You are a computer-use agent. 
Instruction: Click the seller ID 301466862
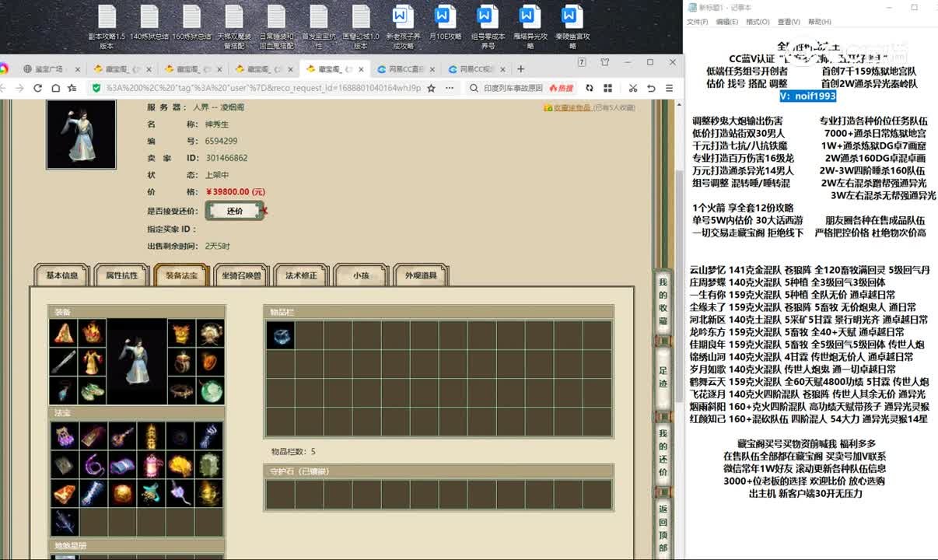(x=227, y=158)
